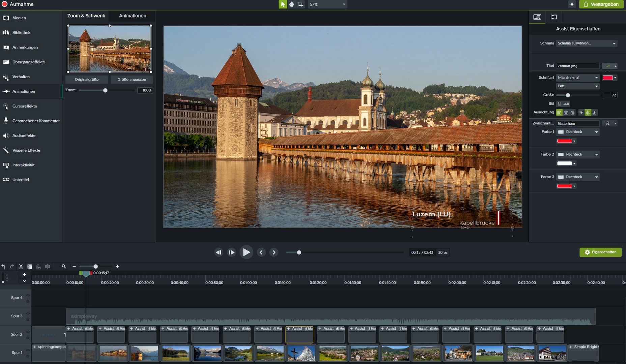
Task: Split clip at playhead
Action: 48,266
